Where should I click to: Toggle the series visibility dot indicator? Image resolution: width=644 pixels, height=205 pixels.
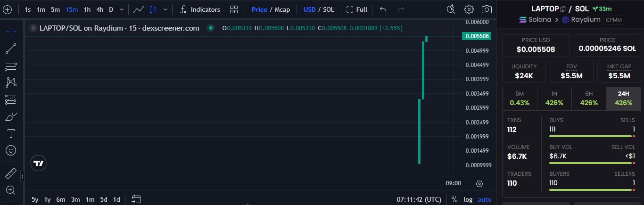click(x=211, y=28)
